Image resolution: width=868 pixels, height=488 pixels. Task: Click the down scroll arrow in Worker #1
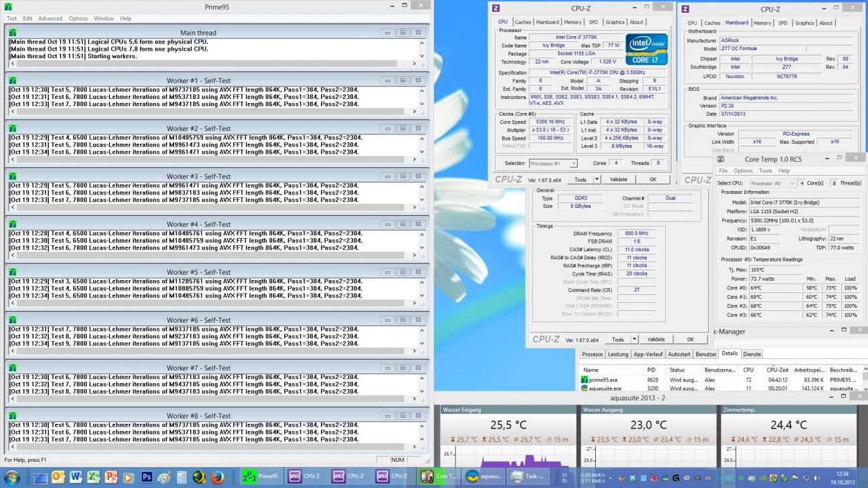(421, 104)
